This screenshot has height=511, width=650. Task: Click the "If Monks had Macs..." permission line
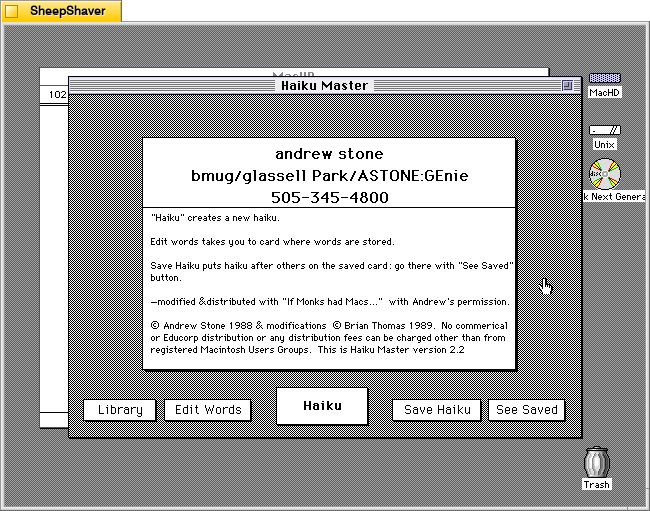[x=330, y=302]
